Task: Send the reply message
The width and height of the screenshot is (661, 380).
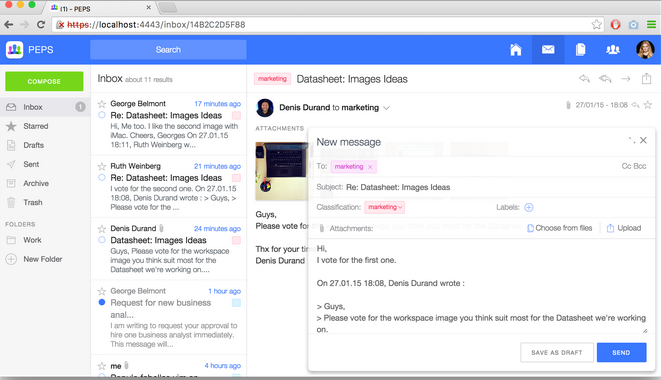Action: point(621,353)
